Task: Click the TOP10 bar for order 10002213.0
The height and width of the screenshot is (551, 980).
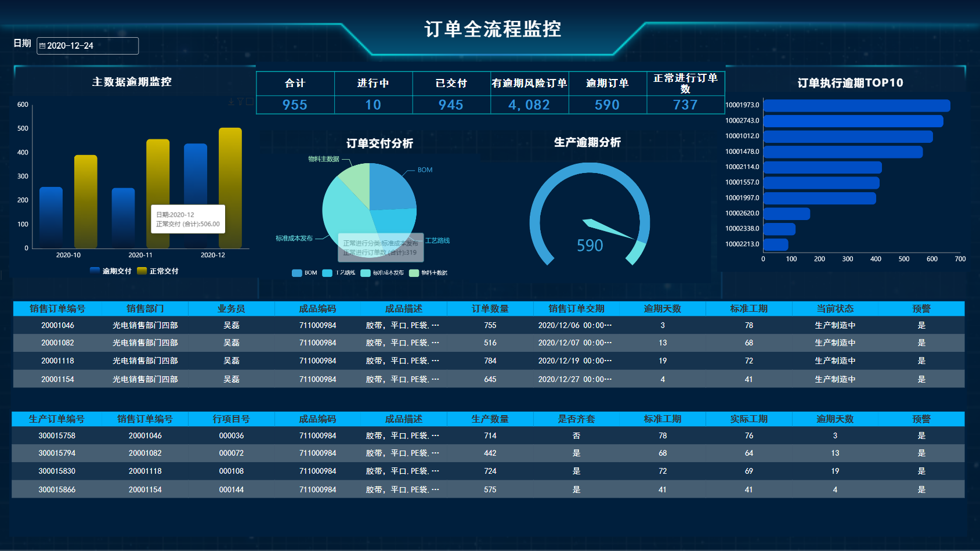Action: [776, 244]
